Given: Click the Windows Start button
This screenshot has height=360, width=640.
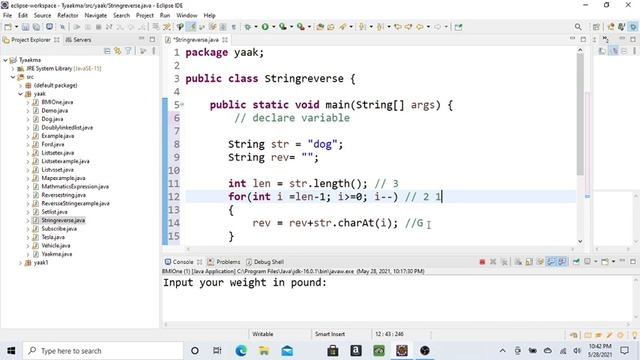Looking at the screenshot, I should [x=11, y=351].
